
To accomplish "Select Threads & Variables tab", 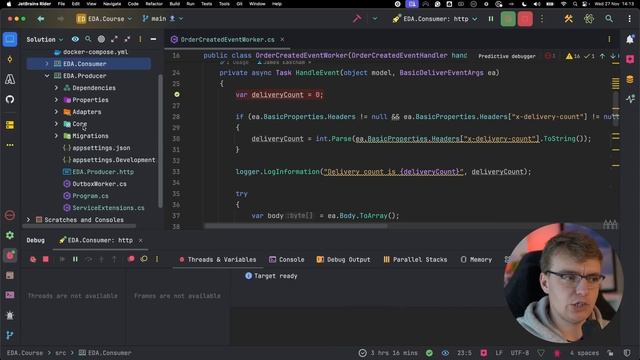I will pyautogui.click(x=218, y=260).
